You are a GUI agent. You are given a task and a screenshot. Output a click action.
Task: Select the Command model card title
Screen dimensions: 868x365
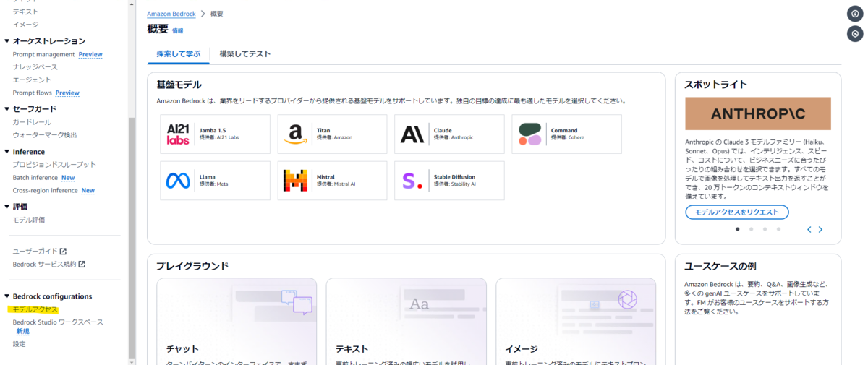pos(564,131)
